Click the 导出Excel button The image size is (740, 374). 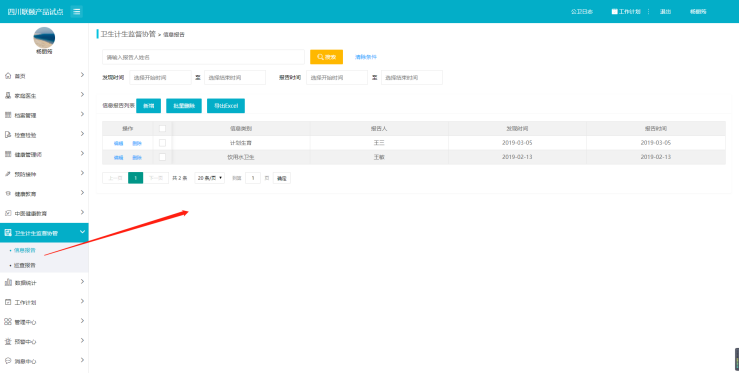pyautogui.click(x=226, y=106)
